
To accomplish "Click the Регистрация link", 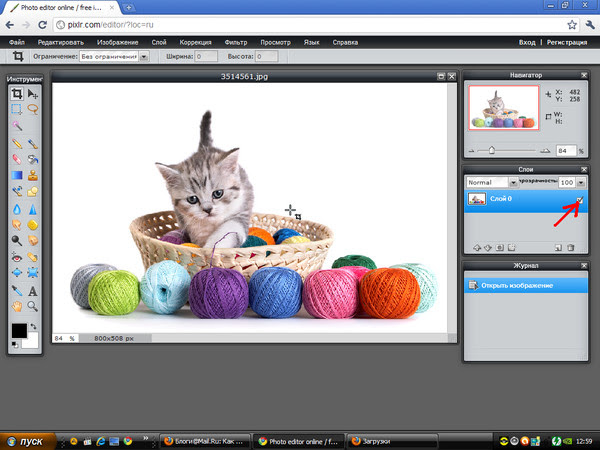I will point(567,42).
